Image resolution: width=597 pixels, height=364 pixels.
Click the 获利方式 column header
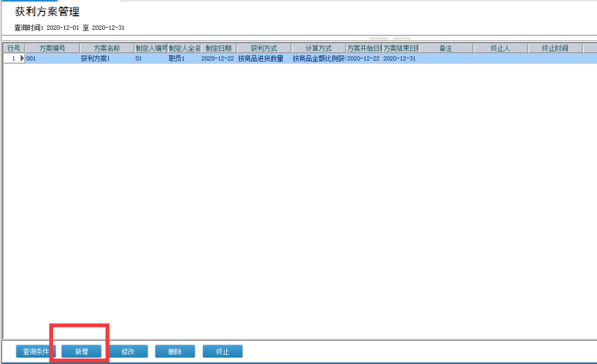263,48
